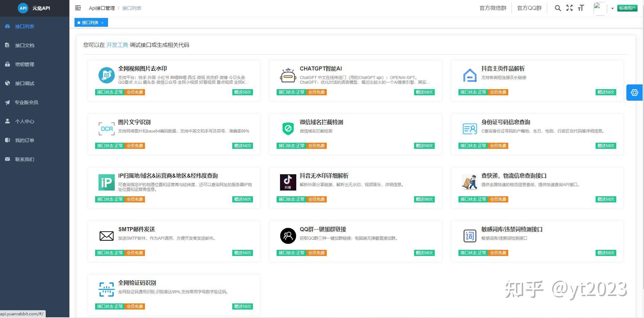This screenshot has width=644, height=318.
Task: Open the SMTP邮件发送 title
Action: coord(136,230)
